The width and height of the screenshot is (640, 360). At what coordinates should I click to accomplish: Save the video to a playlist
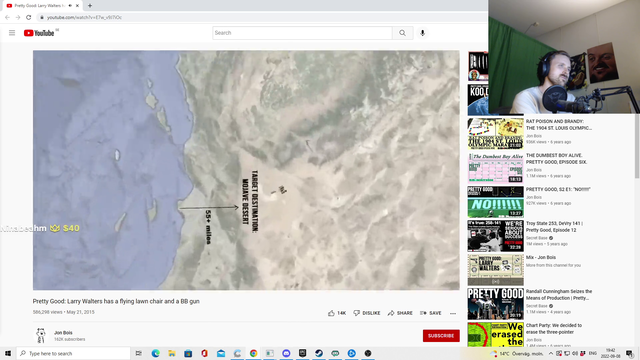(x=430, y=313)
